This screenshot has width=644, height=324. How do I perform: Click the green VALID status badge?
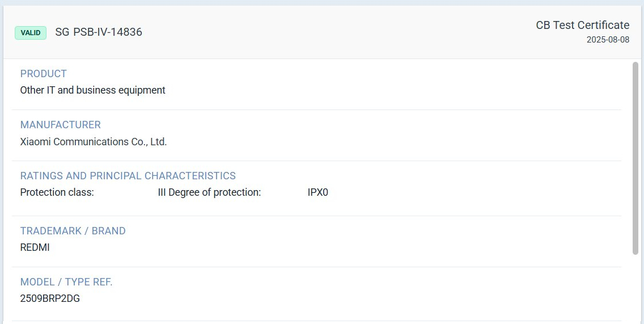pyautogui.click(x=31, y=33)
